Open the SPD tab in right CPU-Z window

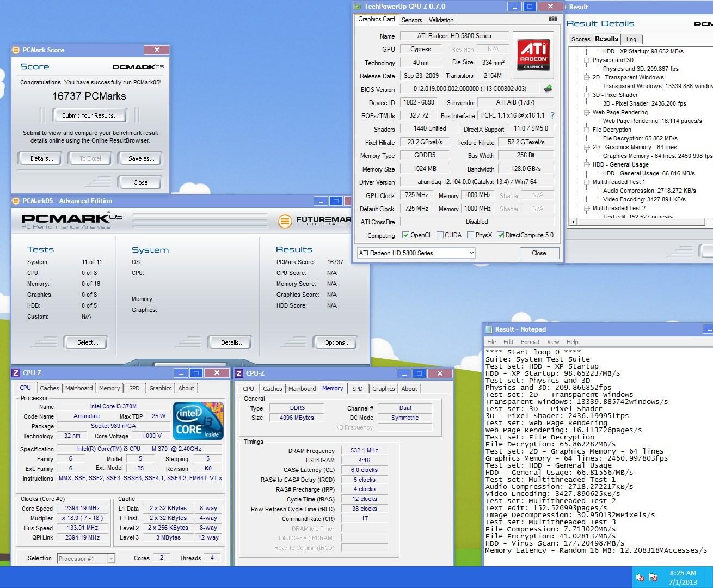click(357, 389)
